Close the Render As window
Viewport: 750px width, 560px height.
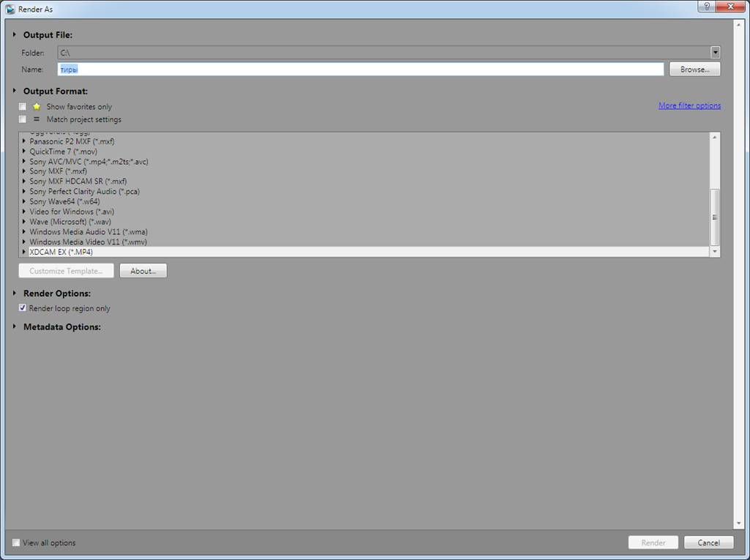[730, 6]
